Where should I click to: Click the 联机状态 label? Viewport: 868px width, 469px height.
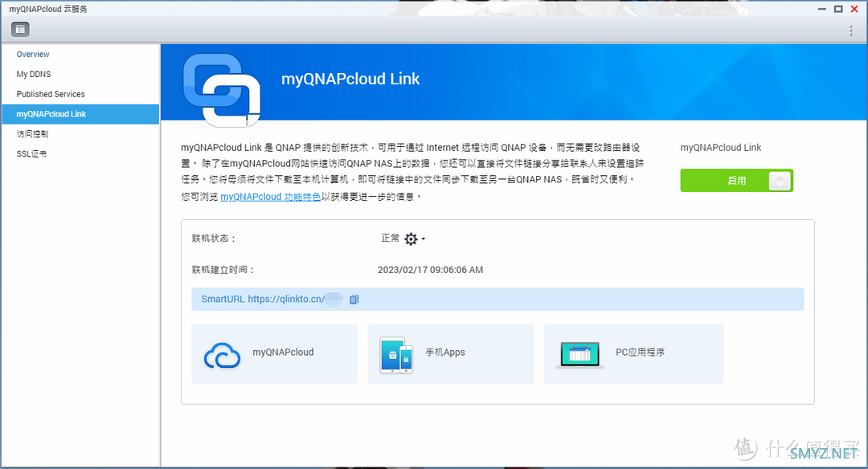[x=215, y=239]
